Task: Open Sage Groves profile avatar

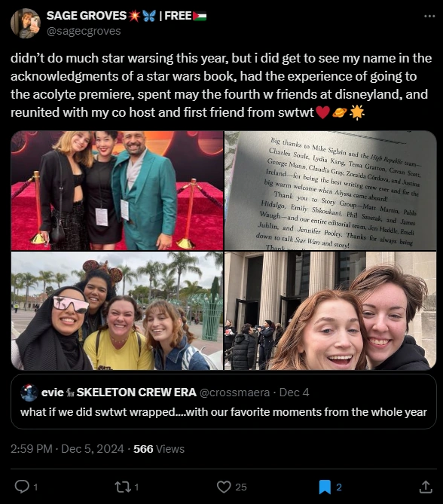Action: (x=26, y=23)
